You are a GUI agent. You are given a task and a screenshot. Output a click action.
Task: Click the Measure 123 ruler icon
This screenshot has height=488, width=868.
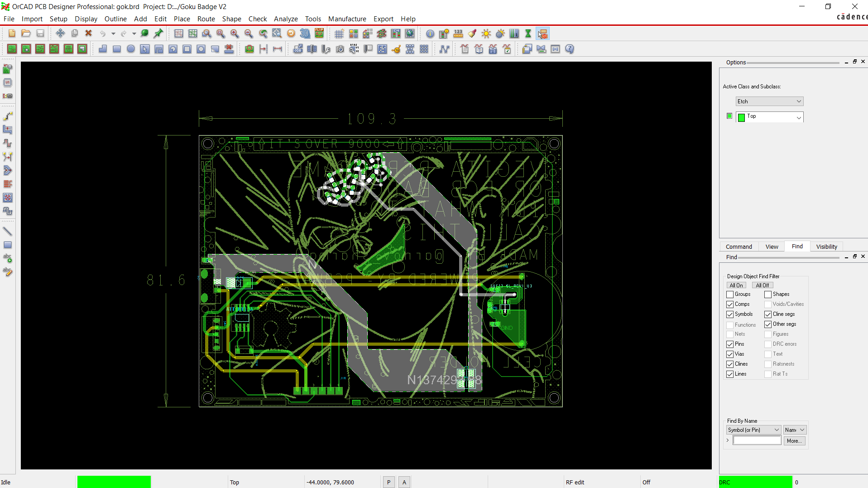[458, 34]
